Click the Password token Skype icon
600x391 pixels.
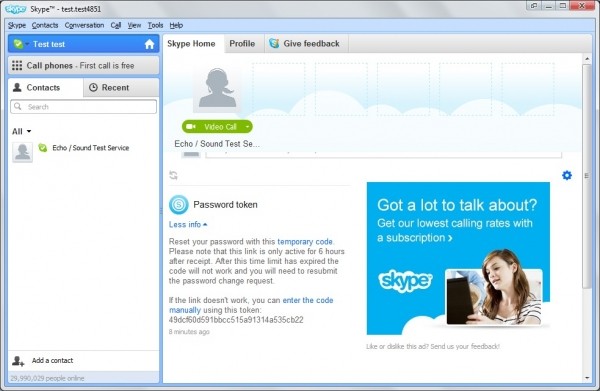pyautogui.click(x=179, y=205)
